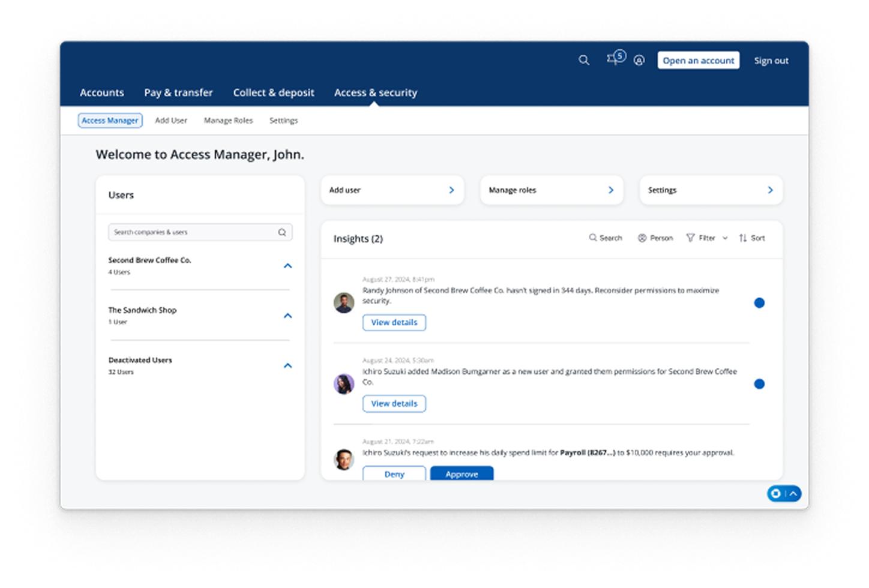Open the search magnifier in the top bar
The height and width of the screenshot is (588, 869).
(x=583, y=60)
